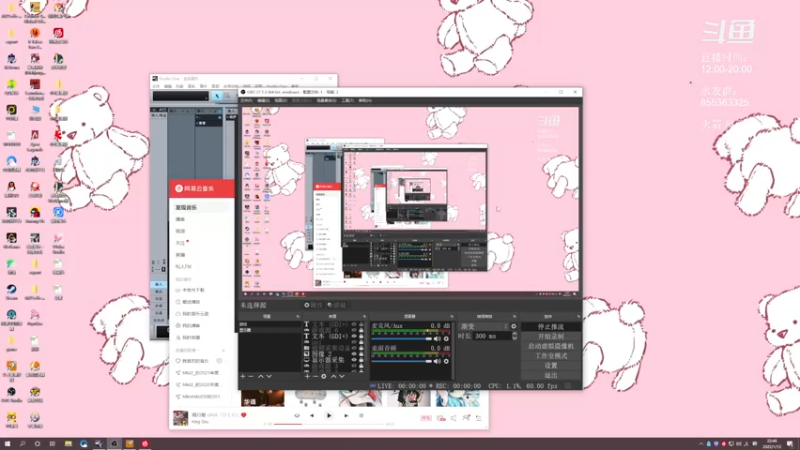Open volume speaker icon in NetEase player
The image size is (800, 450).
click(454, 418)
